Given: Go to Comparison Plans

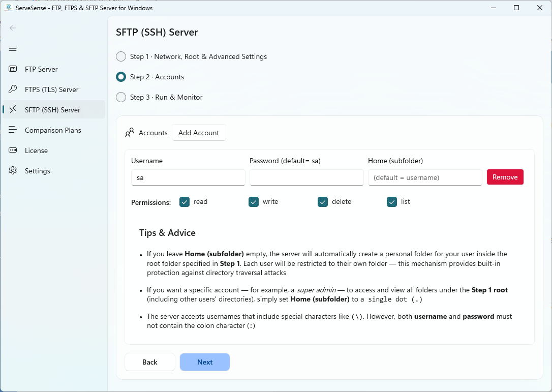Looking at the screenshot, I should pyautogui.click(x=54, y=130).
